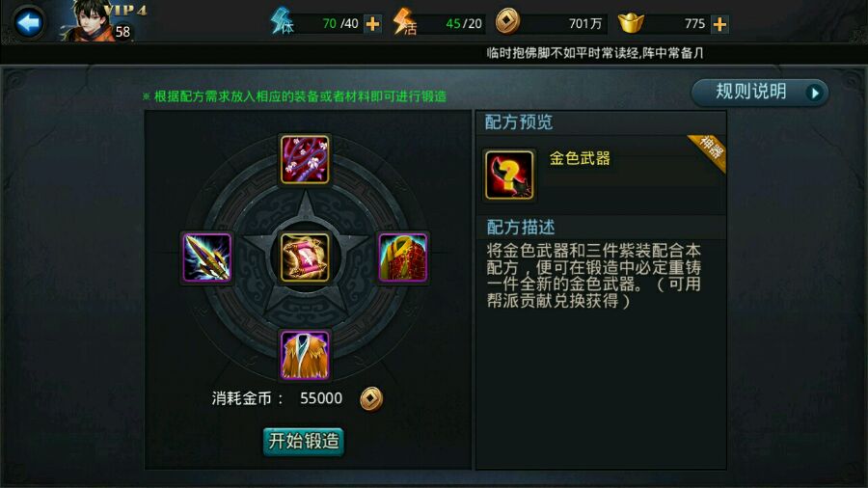Select the purple whip equipment slot

point(305,159)
